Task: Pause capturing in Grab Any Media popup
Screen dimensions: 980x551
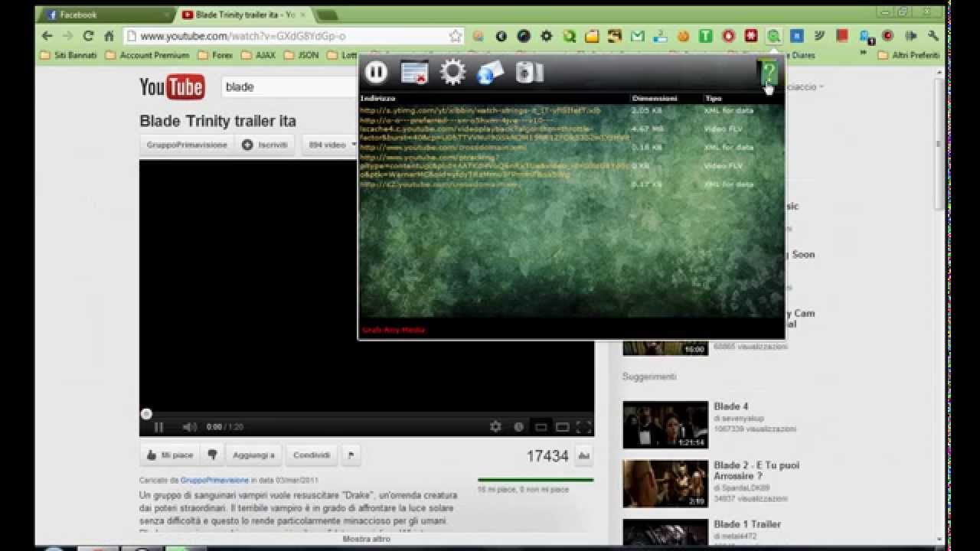Action: click(x=376, y=72)
